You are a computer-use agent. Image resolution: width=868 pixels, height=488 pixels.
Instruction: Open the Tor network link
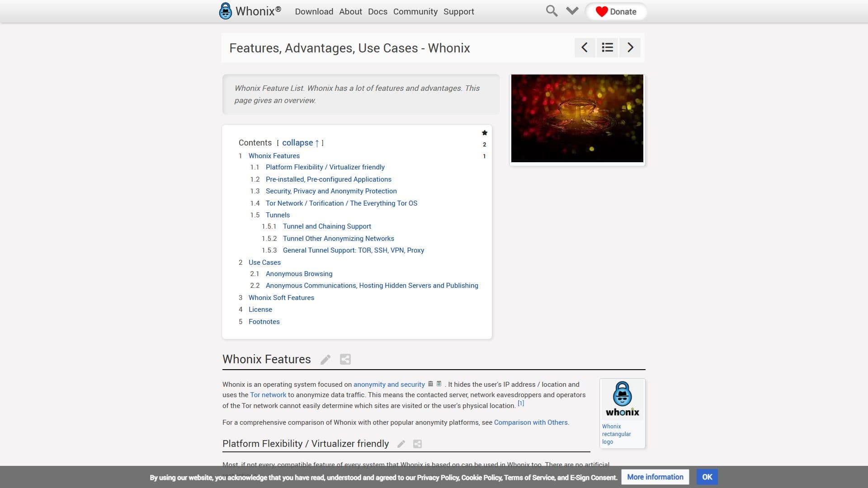coord(268,395)
